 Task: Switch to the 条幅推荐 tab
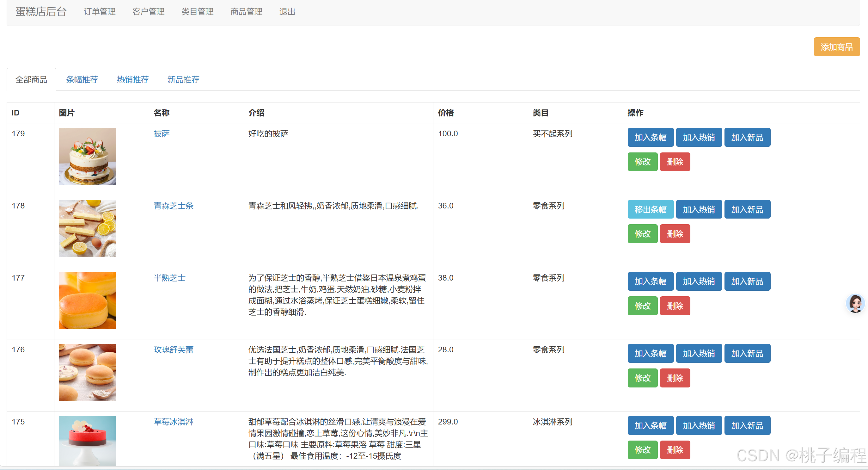click(82, 80)
